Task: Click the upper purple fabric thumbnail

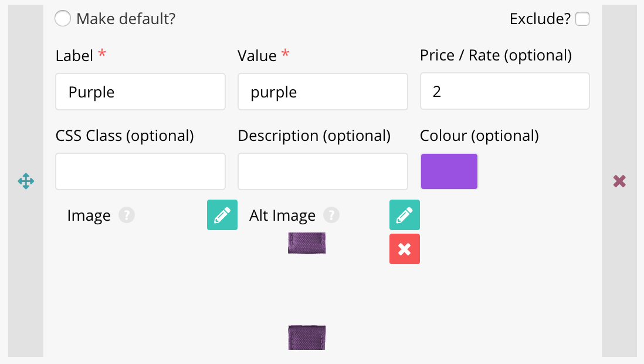Action: click(x=307, y=243)
